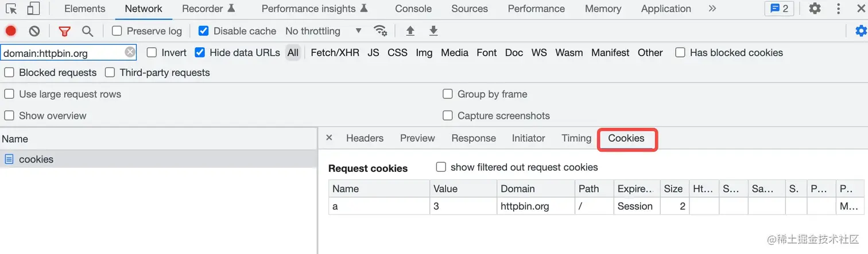Open network conditions Wi-Fi icon
This screenshot has width=868, height=254.
380,31
